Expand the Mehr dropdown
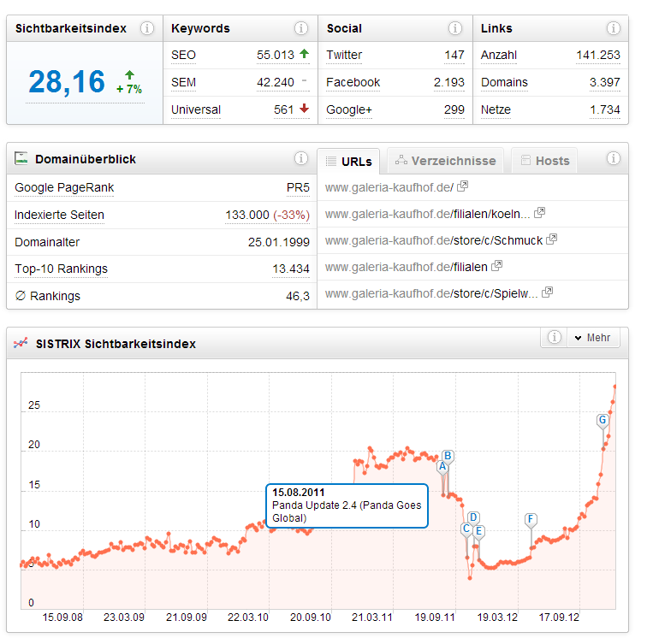This screenshot has height=644, width=647. tap(593, 338)
